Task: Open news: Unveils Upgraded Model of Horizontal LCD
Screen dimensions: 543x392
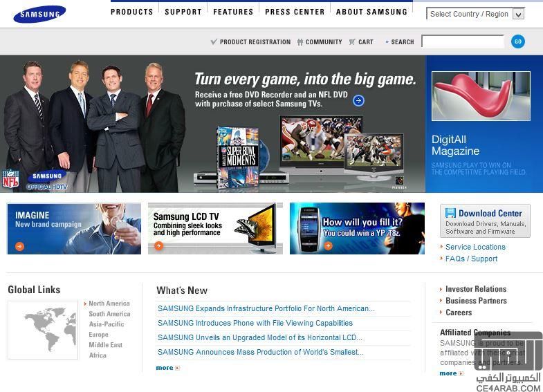Action: (x=259, y=337)
